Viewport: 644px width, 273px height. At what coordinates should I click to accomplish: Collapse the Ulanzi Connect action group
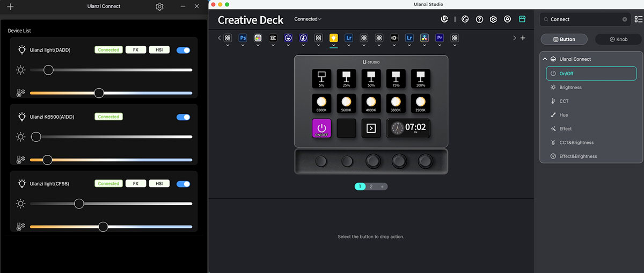[545, 59]
